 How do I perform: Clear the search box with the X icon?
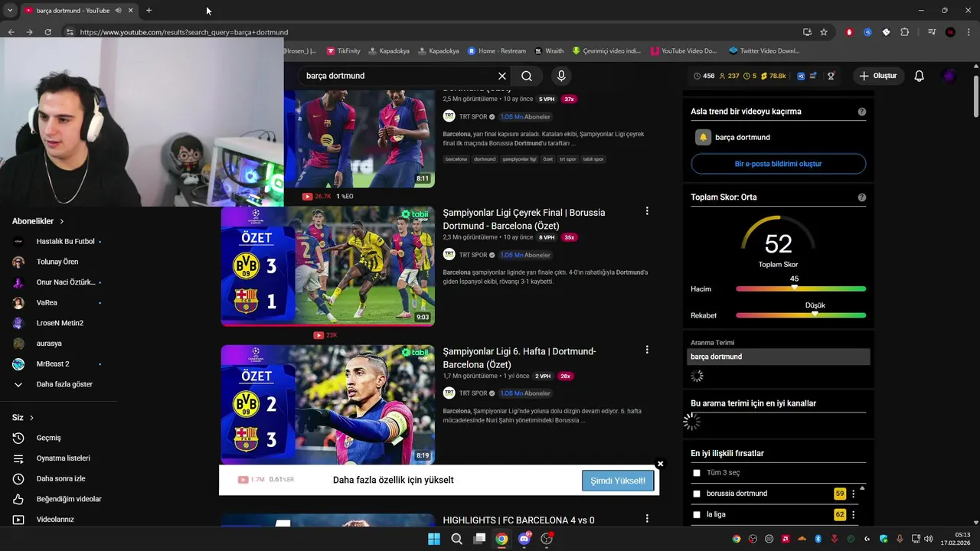click(502, 76)
